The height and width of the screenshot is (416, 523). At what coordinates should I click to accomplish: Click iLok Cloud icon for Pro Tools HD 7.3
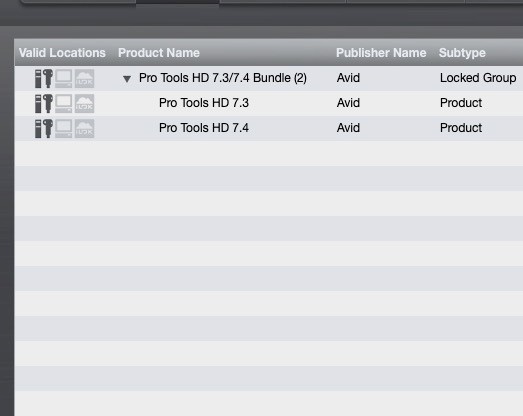(x=84, y=104)
